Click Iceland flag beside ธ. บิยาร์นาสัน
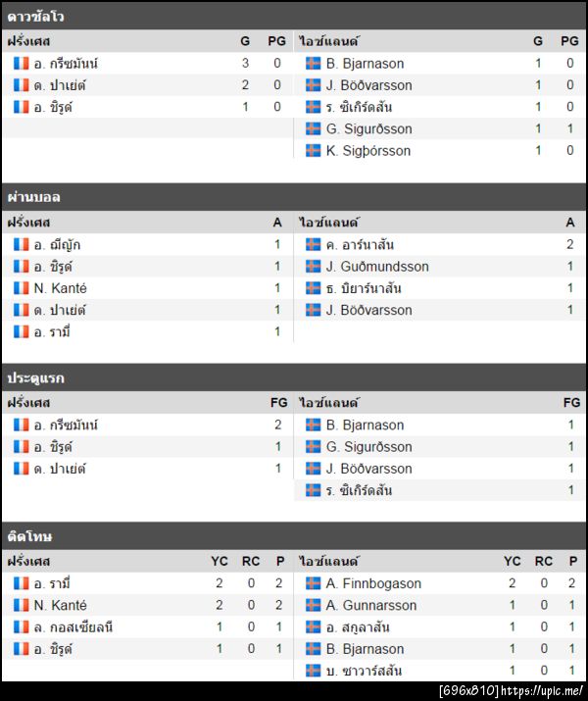Image resolution: width=588 pixels, height=701 pixels. coord(314,288)
